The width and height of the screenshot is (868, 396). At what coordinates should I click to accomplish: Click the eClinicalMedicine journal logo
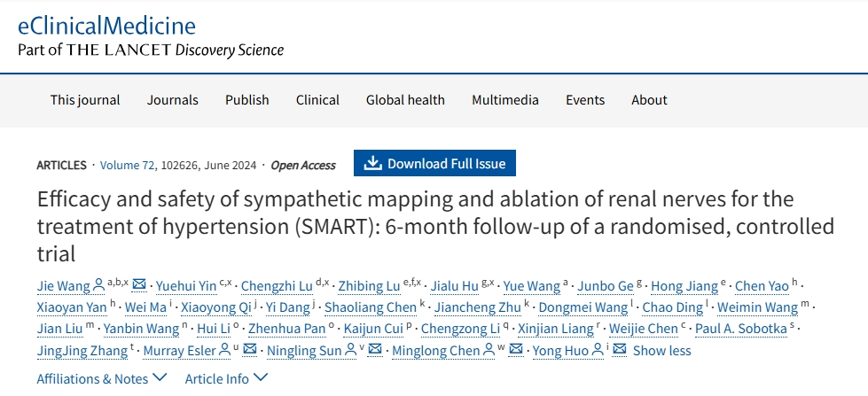(106, 26)
